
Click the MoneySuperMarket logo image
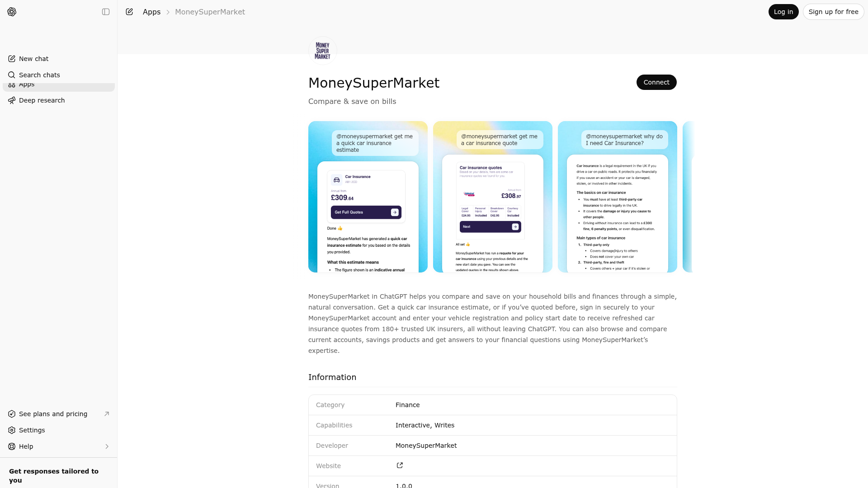322,50
